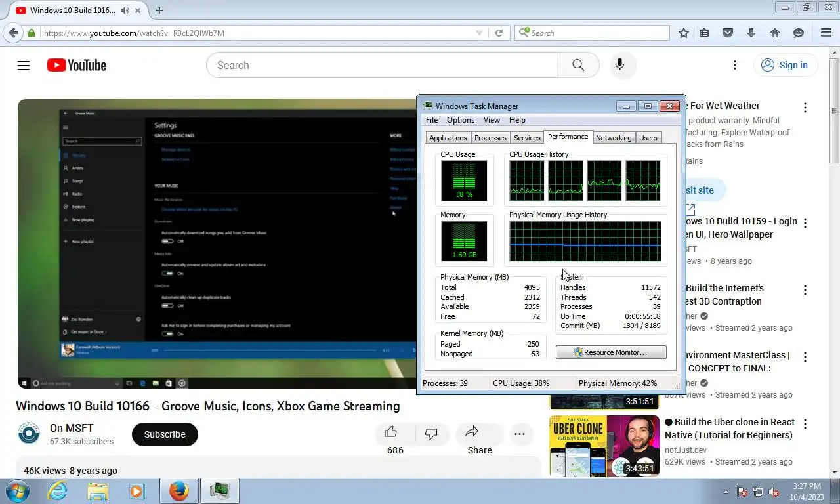Launch Internet Explorer from taskbar
This screenshot has width=840, height=504.
pyautogui.click(x=58, y=491)
